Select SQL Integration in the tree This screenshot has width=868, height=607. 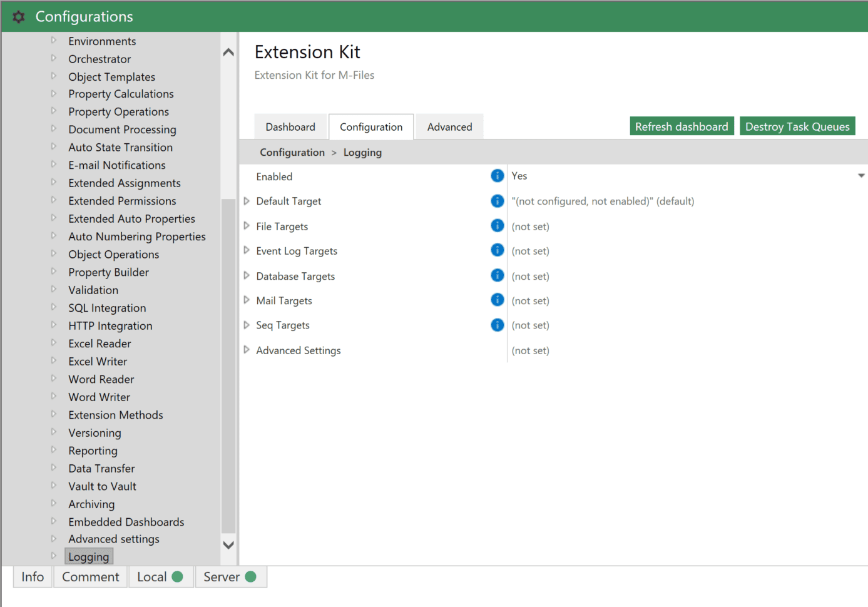click(107, 308)
